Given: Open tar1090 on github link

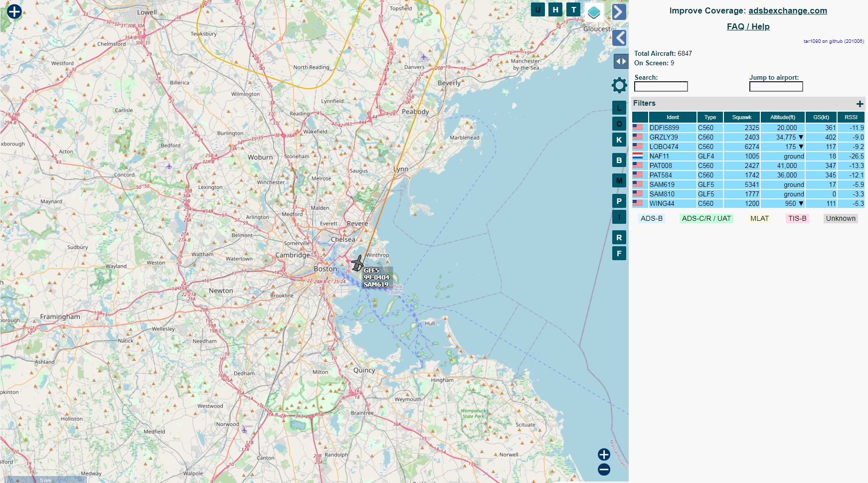Looking at the screenshot, I should 834,41.
